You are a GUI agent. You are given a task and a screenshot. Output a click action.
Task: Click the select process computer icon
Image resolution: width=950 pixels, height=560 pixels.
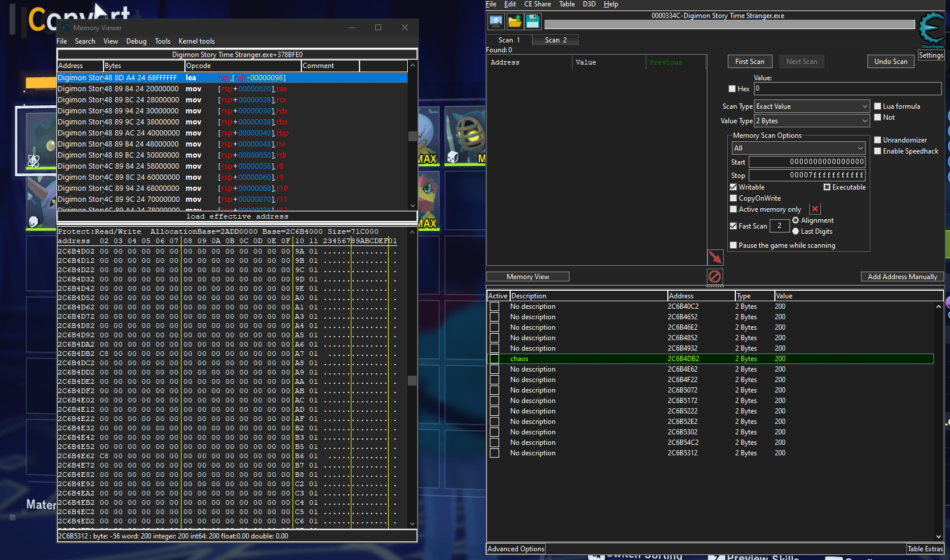click(496, 22)
